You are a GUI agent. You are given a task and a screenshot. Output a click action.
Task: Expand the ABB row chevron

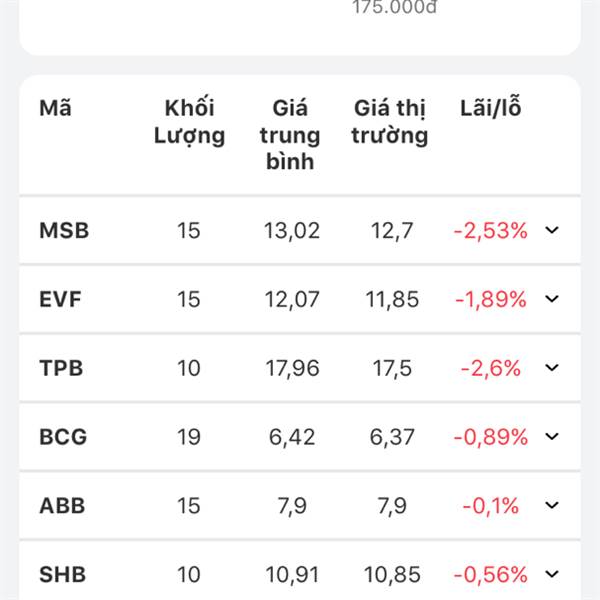point(552,505)
